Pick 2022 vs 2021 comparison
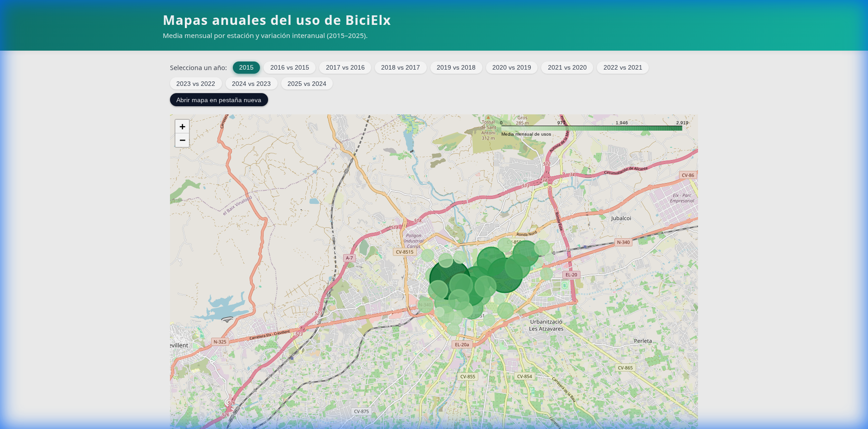This screenshot has width=868, height=429. click(x=623, y=67)
